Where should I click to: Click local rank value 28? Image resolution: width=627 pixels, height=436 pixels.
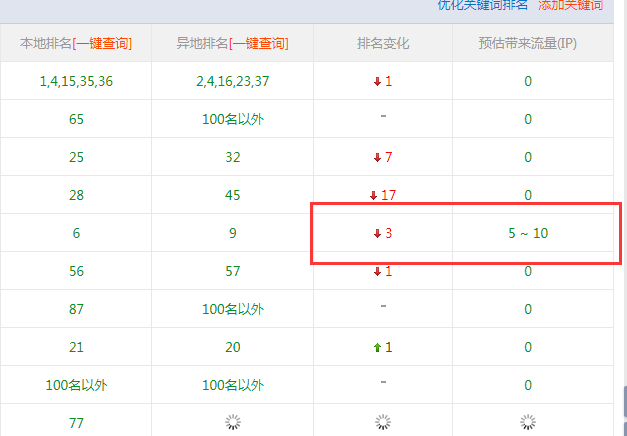pos(76,195)
